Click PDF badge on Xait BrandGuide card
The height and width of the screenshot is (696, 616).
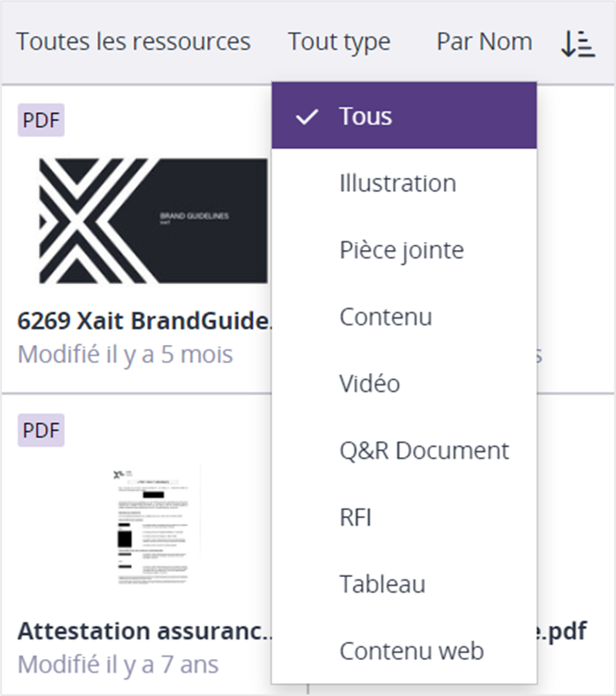tap(41, 120)
